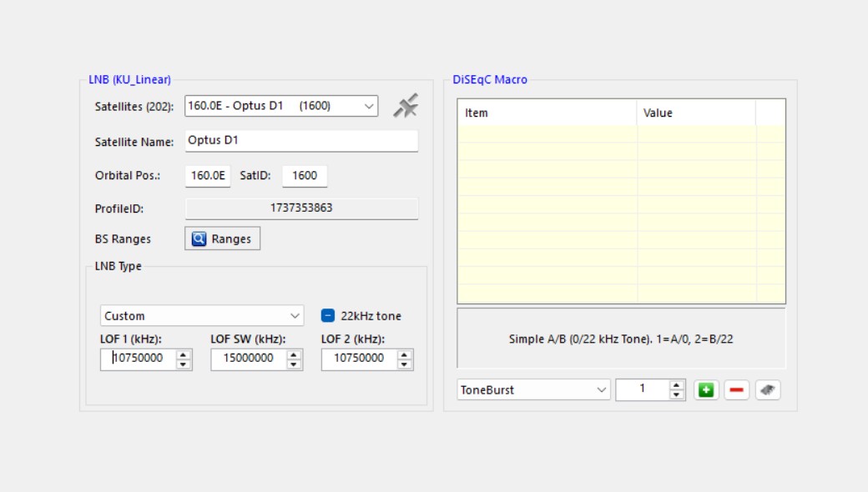868x492 pixels.
Task: Click the green plus add macro icon
Action: tap(706, 390)
